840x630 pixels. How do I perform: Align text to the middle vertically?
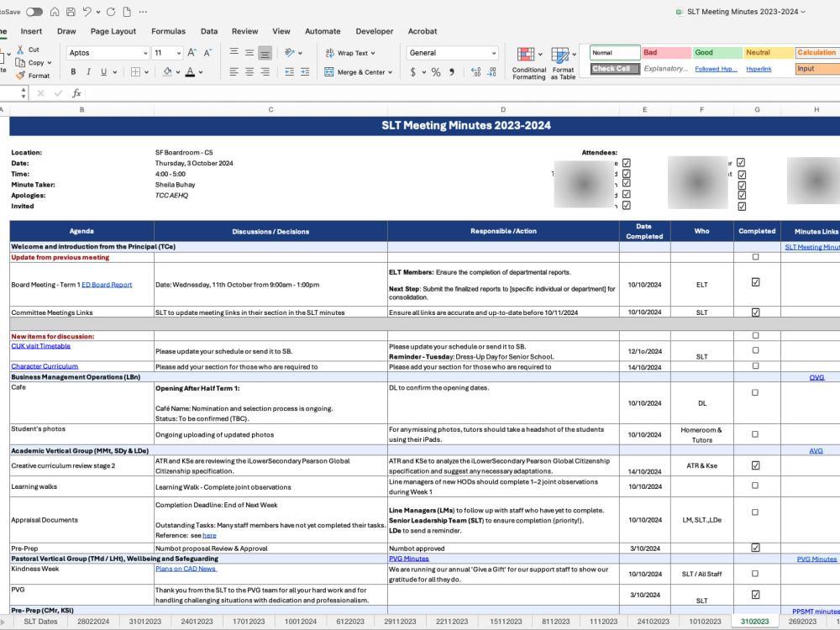point(249,52)
